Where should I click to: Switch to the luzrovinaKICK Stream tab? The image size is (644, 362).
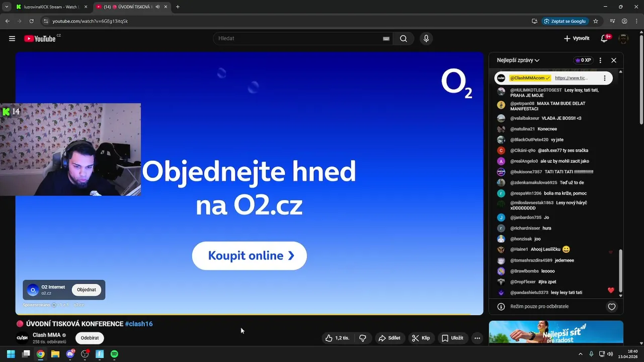click(52, 7)
